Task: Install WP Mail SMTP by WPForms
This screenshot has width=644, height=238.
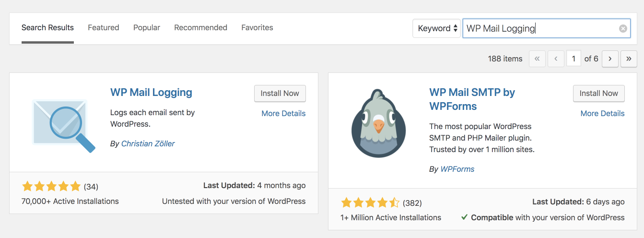Action: (598, 93)
